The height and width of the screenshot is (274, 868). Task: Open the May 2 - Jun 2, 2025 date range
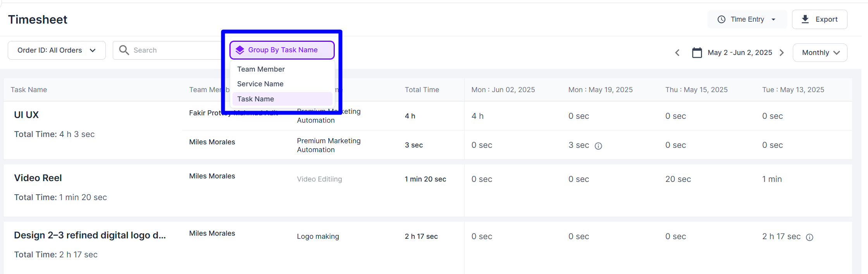739,53
